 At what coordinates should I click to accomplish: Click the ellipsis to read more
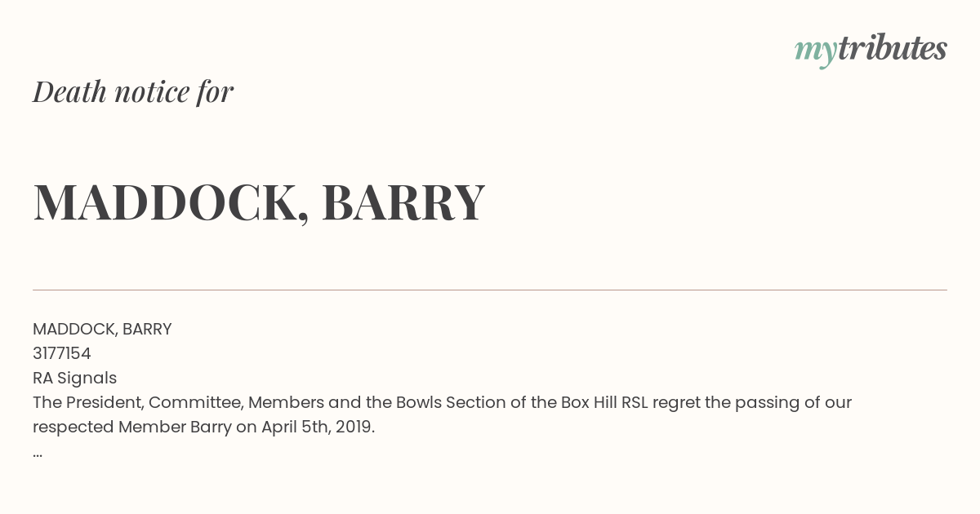[x=38, y=454]
